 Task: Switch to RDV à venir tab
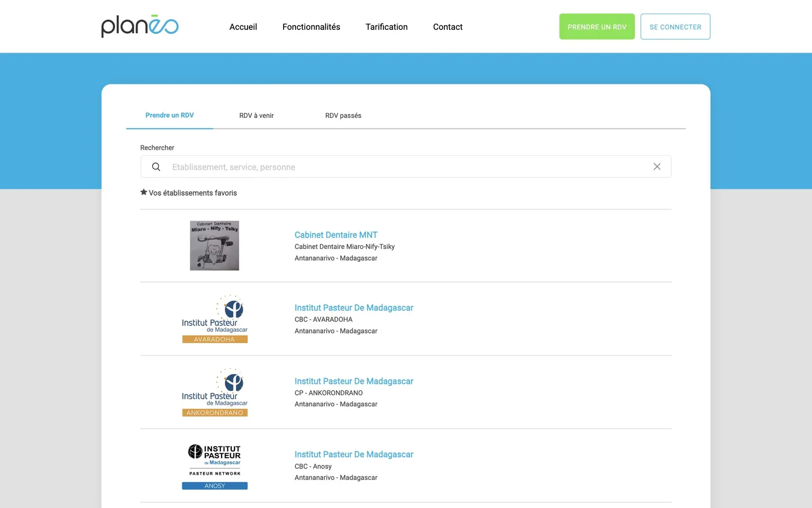click(257, 116)
